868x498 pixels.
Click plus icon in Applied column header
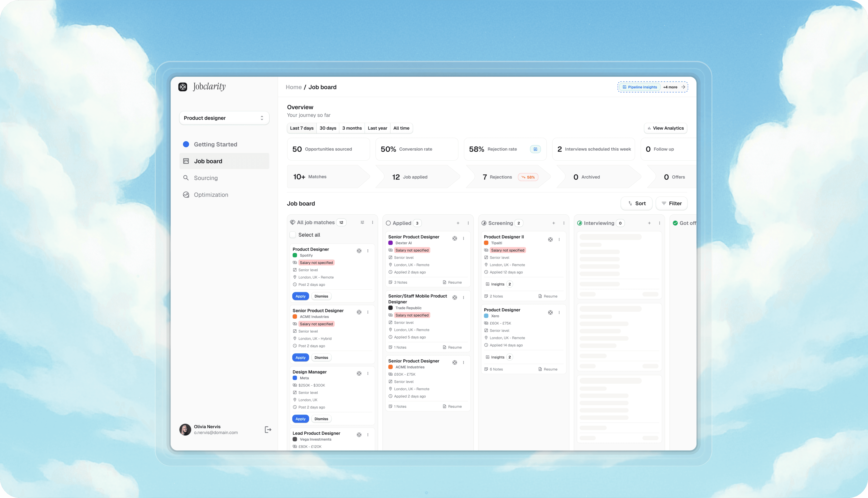pos(458,223)
